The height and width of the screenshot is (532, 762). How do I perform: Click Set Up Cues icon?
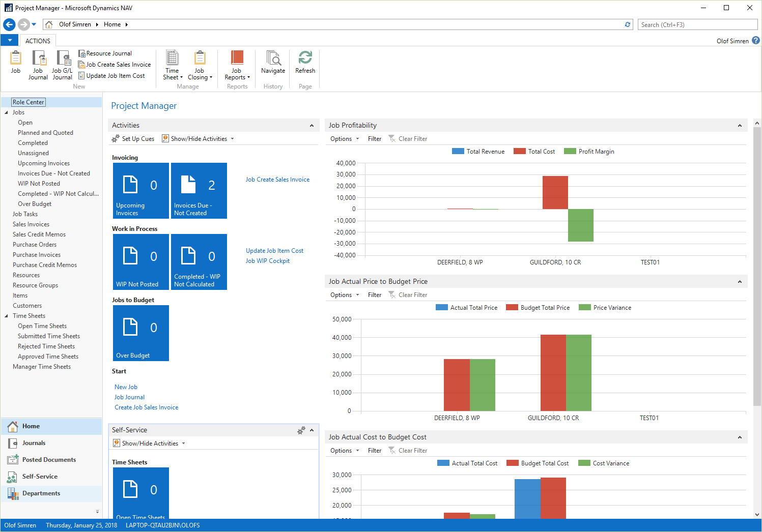tap(116, 139)
